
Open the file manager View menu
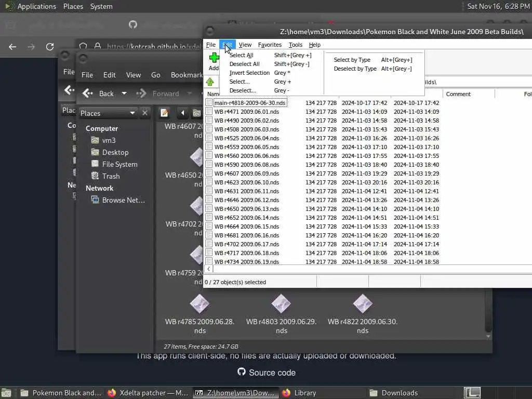[x=134, y=75]
